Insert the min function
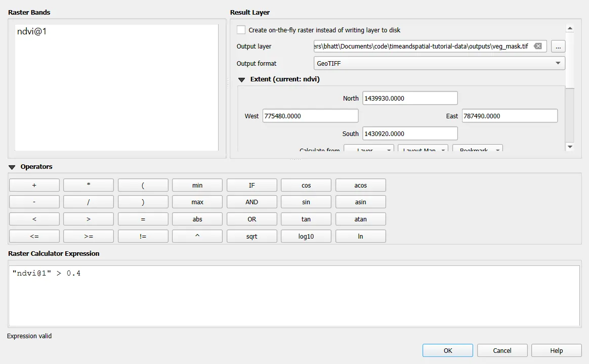The image size is (589, 364). coord(197,186)
